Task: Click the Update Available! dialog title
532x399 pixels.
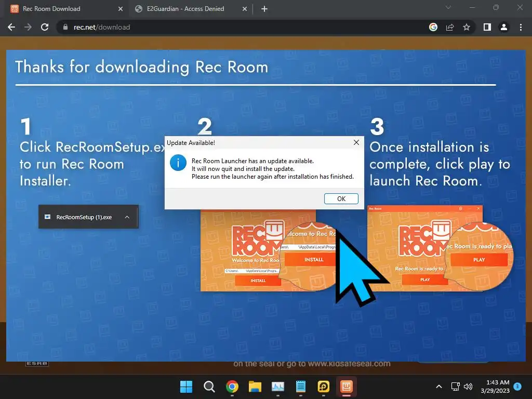Action: click(x=191, y=143)
